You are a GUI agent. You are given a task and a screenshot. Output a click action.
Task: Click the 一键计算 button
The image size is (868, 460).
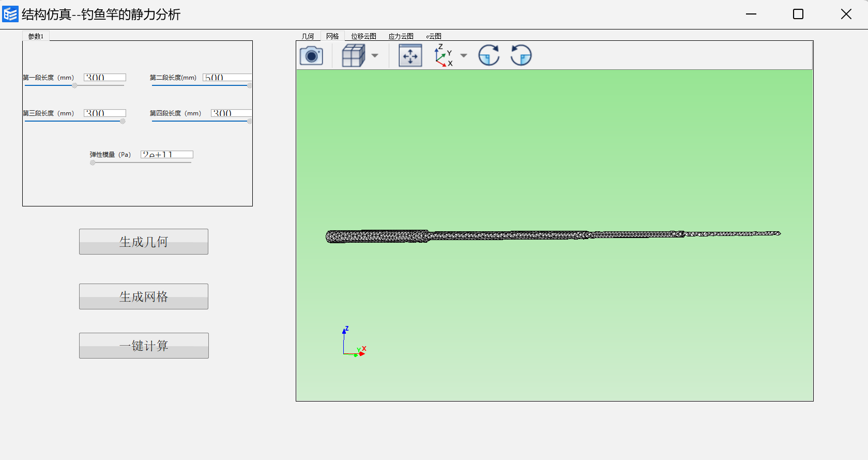[x=144, y=346]
